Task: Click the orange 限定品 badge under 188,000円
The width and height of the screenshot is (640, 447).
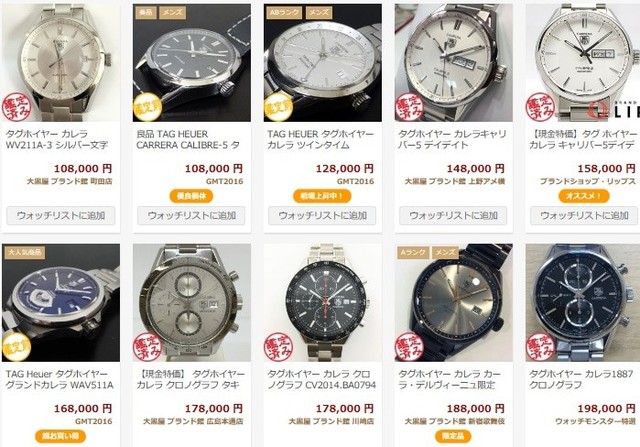Action: pos(453,436)
